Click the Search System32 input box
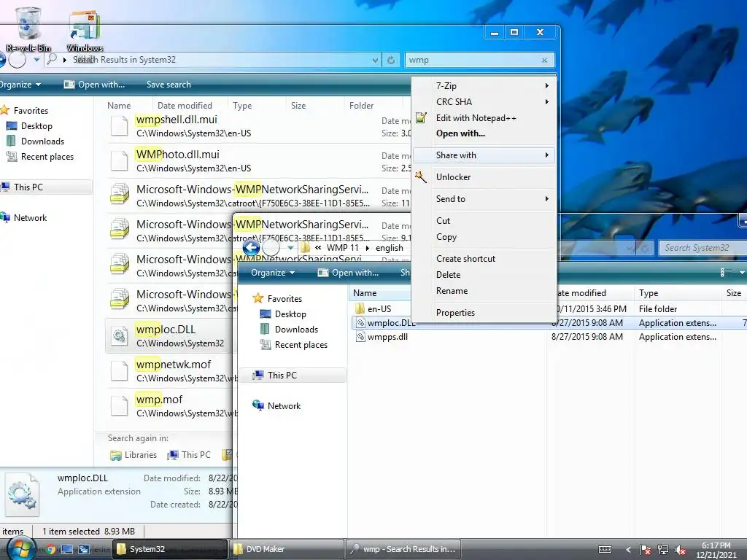747x560 pixels. [x=703, y=248]
